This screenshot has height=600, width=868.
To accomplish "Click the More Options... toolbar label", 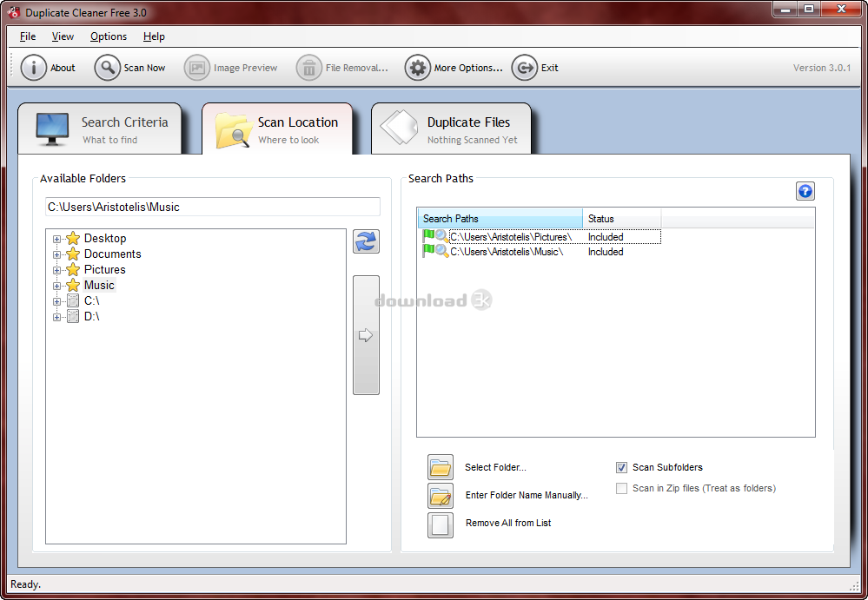I will (468, 68).
